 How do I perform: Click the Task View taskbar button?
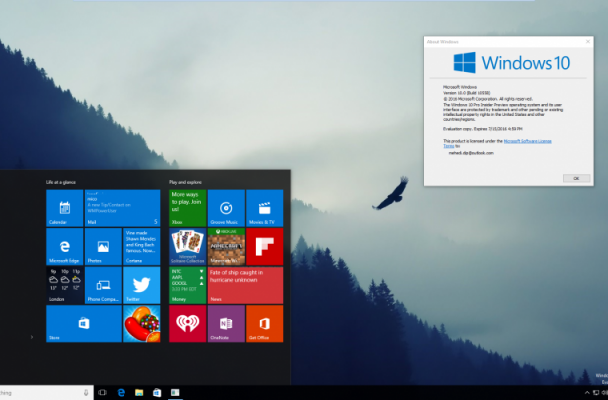pos(102,392)
